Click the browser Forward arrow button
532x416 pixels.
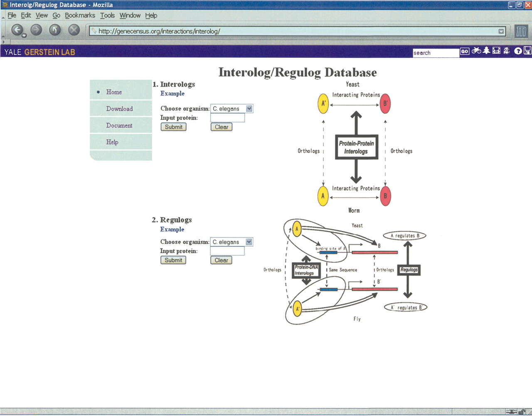coord(37,30)
